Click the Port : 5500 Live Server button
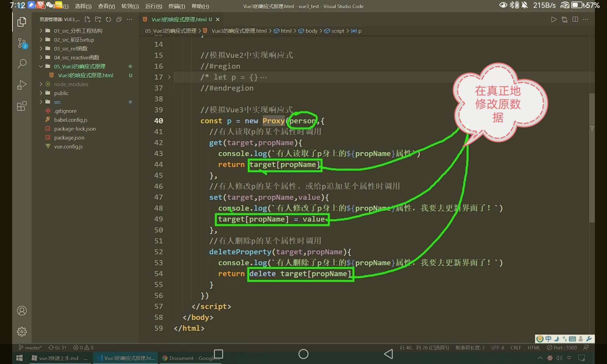The width and height of the screenshot is (607, 364). click(x=562, y=348)
